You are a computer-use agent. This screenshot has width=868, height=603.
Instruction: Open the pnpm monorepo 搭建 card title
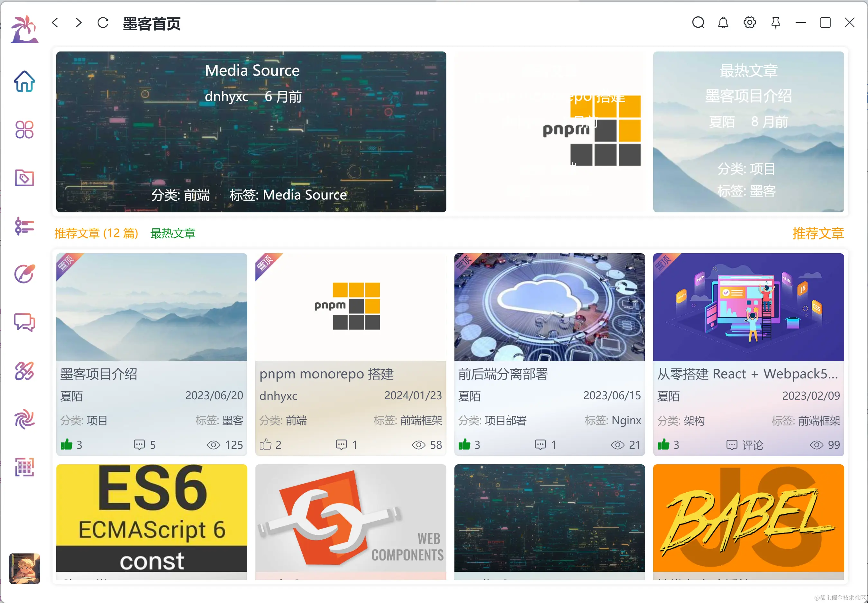326,374
